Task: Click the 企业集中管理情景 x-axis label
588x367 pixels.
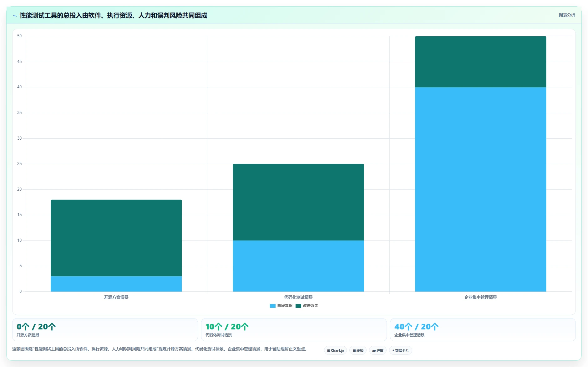Action: (x=480, y=297)
